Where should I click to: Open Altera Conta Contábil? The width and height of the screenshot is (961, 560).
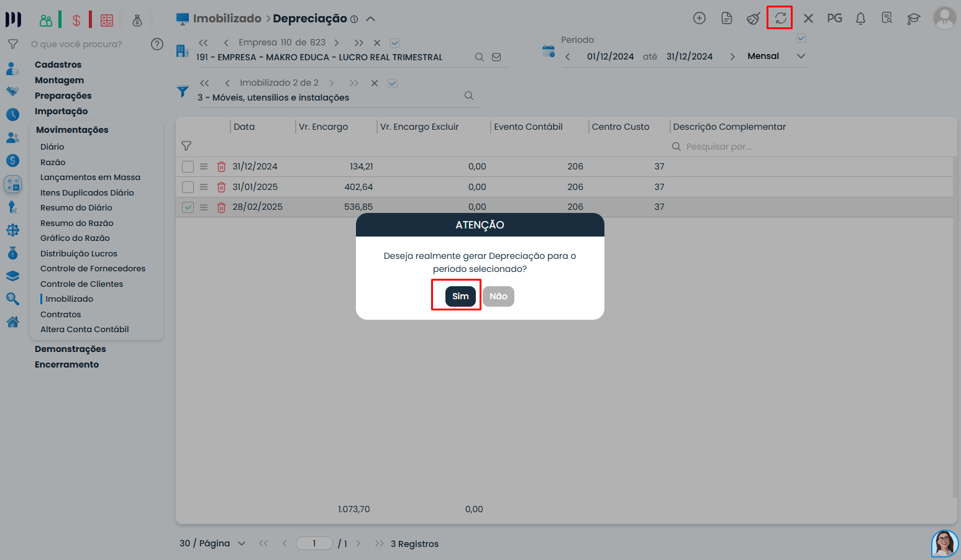(84, 329)
